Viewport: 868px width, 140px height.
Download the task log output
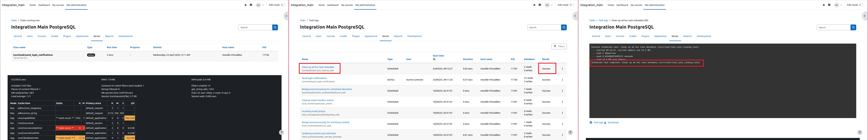point(611,122)
